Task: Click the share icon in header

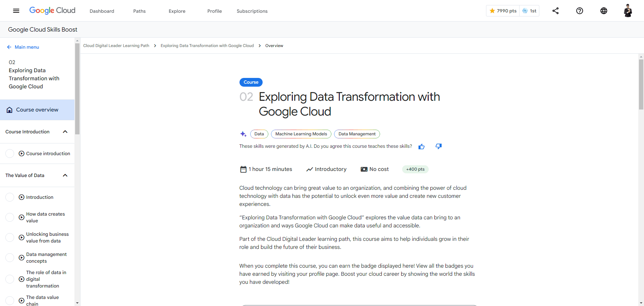Action: pos(555,11)
